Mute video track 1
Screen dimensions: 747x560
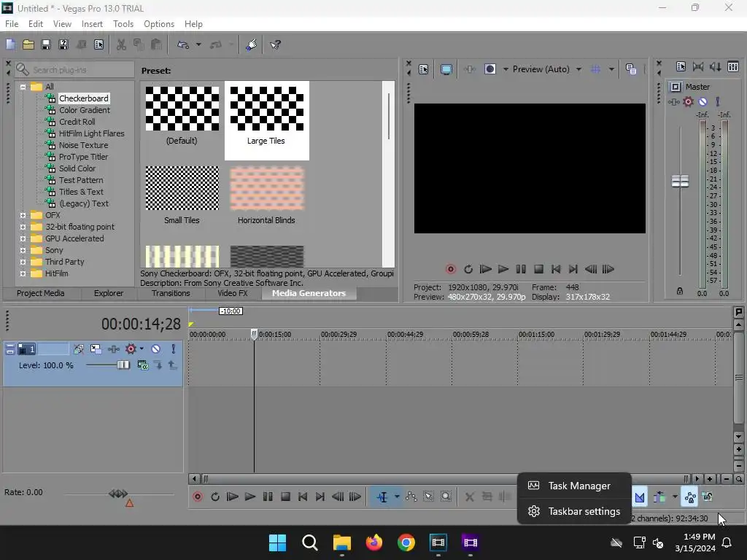tap(156, 349)
